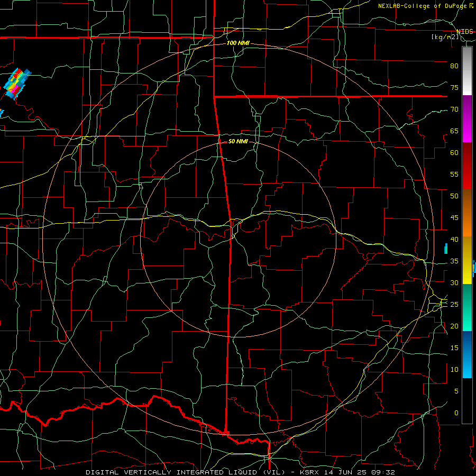Click the scale value 75
The width and height of the screenshot is (476, 476).
[x=454, y=88]
